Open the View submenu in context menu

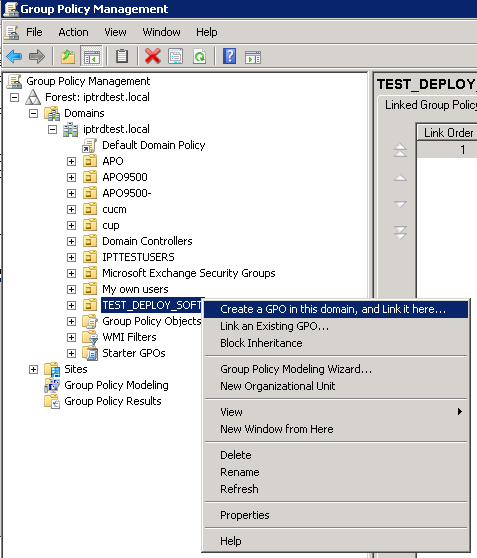336,412
